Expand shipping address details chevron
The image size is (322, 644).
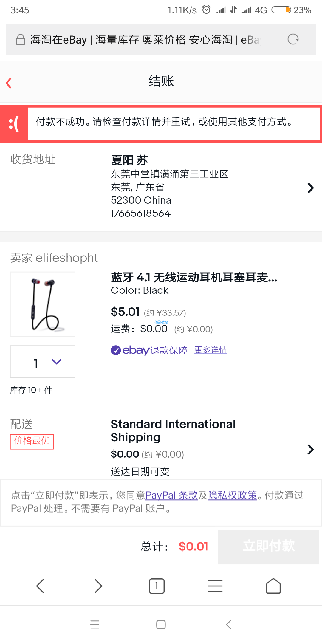point(310,188)
